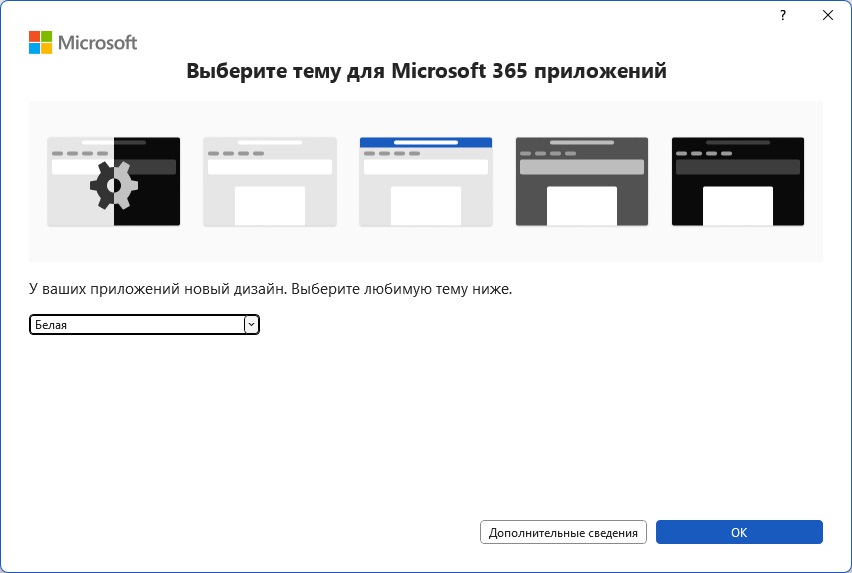Screen dimensions: 852x573
Task: Choose the colorful blue-header theme thumbnail
Action: pos(426,181)
